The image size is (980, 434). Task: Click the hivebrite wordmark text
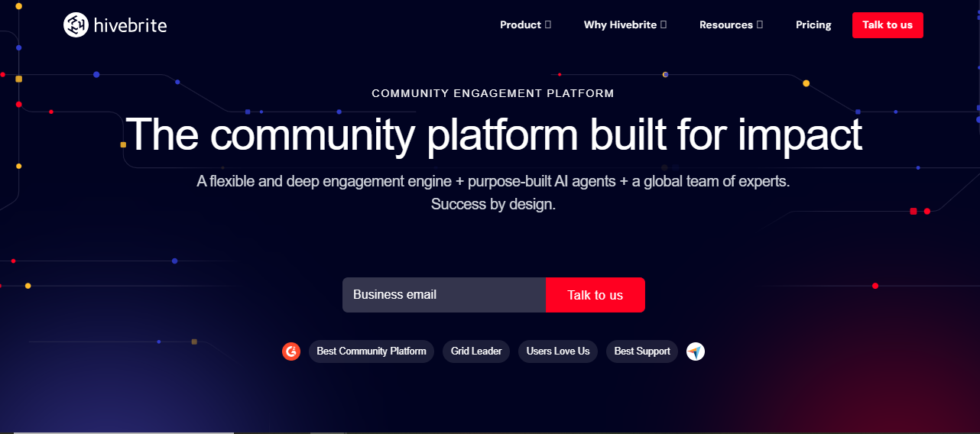pyautogui.click(x=130, y=25)
